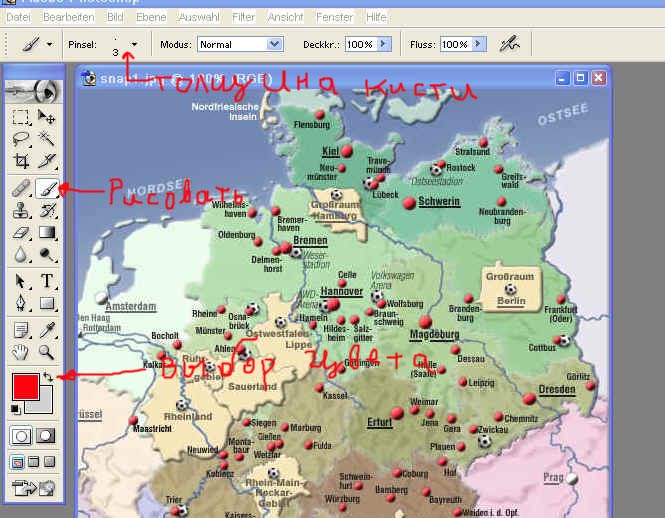Open the Fluss flow slider arrow
The image size is (665, 518).
(x=479, y=44)
